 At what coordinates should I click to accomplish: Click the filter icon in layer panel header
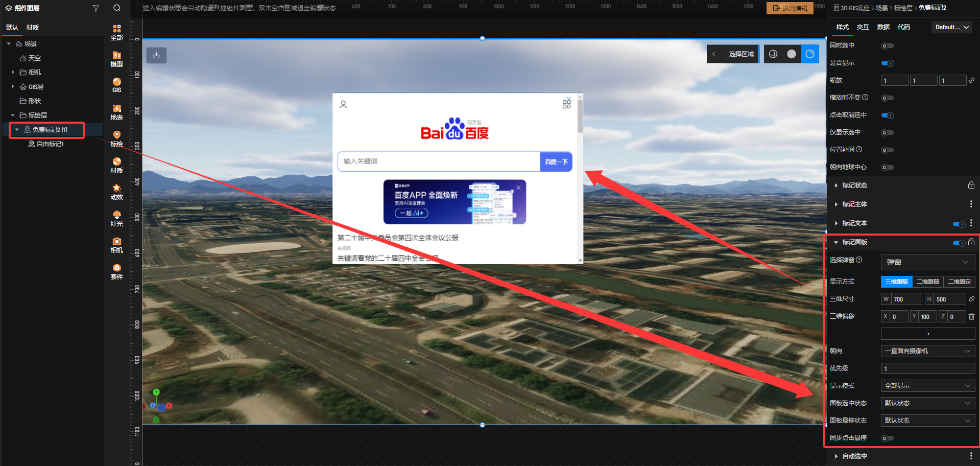[x=95, y=8]
